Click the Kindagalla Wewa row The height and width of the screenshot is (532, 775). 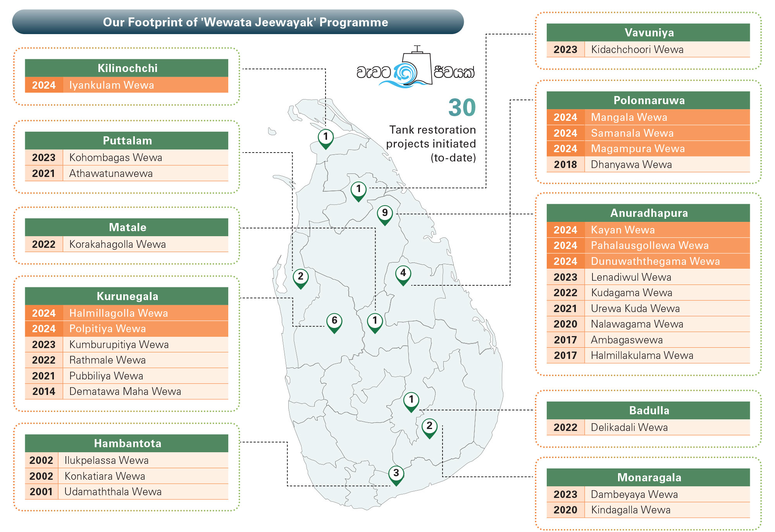[x=648, y=510]
